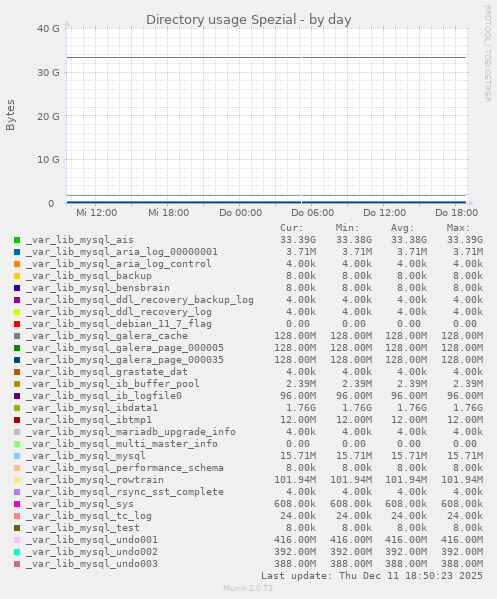Select the _var_lib_mysql_undo002 label

[92, 552]
